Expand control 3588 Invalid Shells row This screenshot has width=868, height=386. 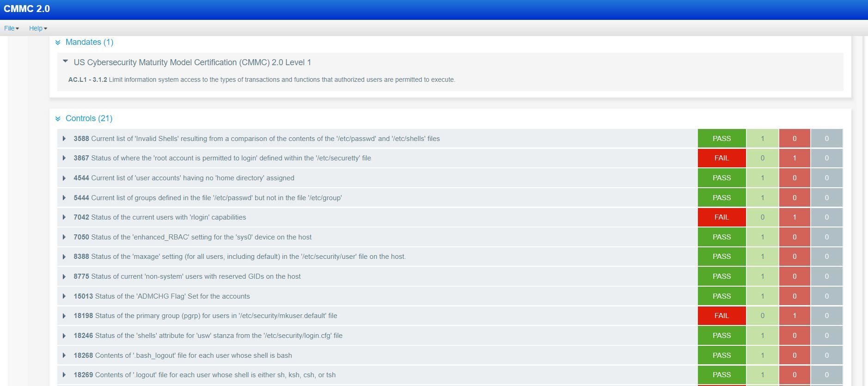click(x=64, y=139)
